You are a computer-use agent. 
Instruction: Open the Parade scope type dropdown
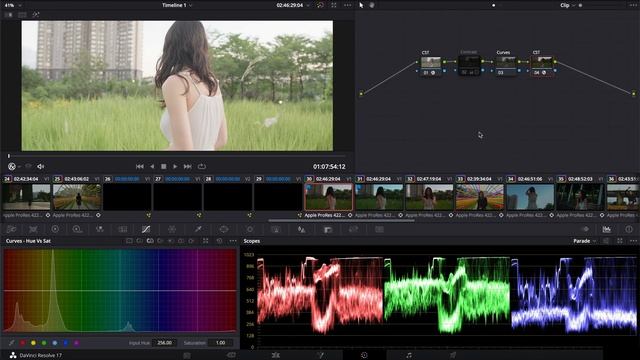click(x=584, y=241)
